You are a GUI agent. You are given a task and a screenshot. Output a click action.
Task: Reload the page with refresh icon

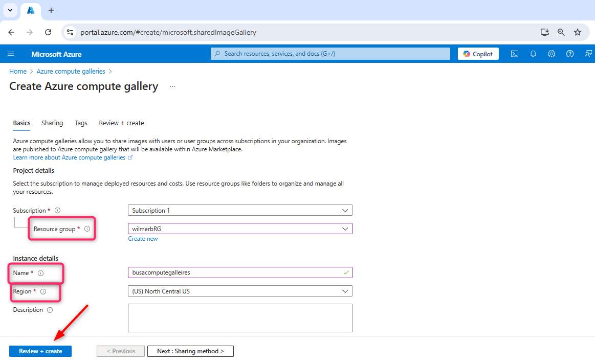[x=48, y=32]
